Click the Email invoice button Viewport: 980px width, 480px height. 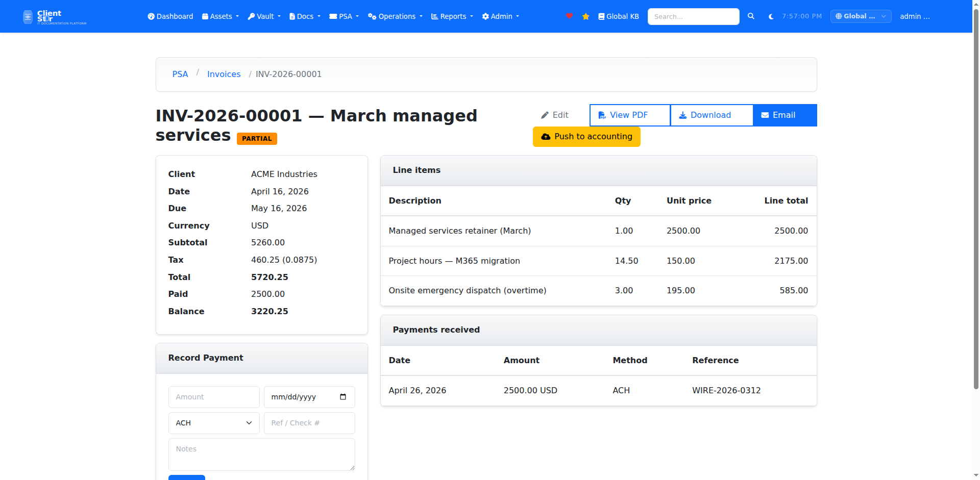[x=785, y=115]
